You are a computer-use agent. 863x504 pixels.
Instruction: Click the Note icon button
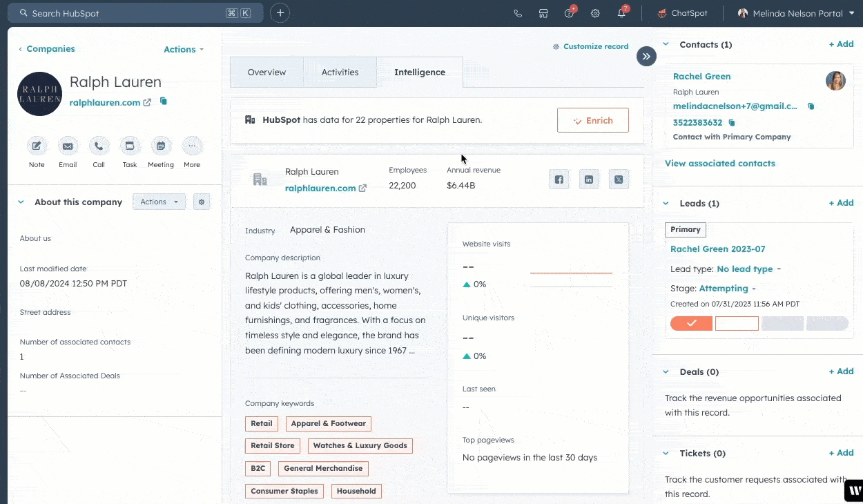pyautogui.click(x=37, y=146)
